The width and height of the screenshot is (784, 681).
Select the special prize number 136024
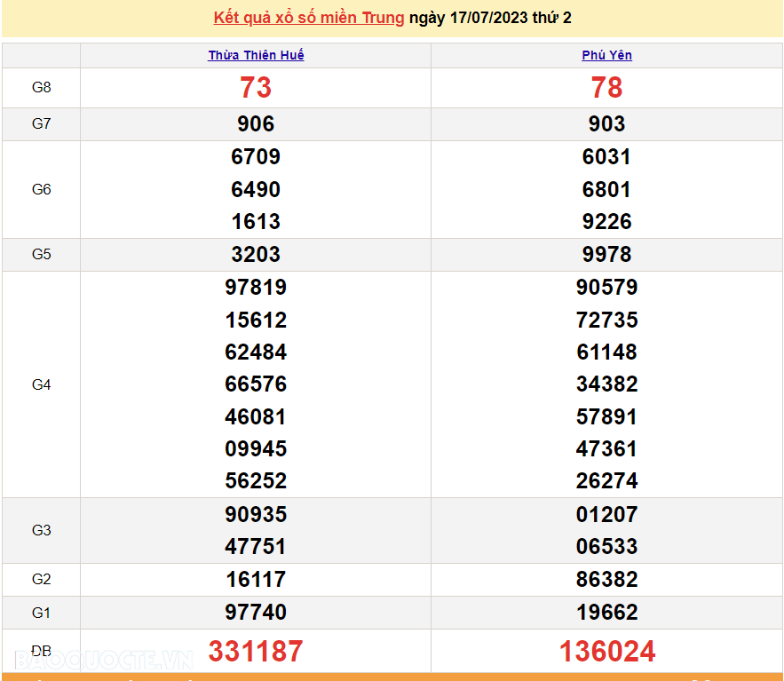pos(606,651)
